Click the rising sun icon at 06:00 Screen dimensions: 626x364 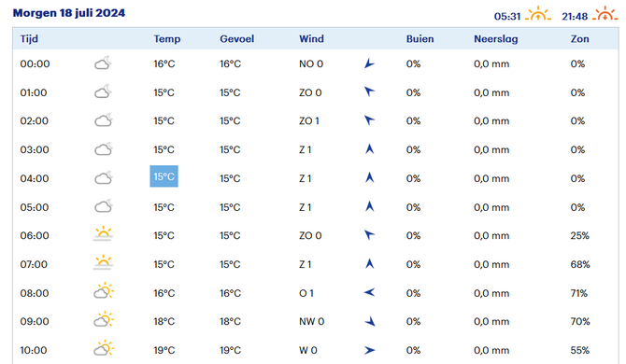[103, 234]
